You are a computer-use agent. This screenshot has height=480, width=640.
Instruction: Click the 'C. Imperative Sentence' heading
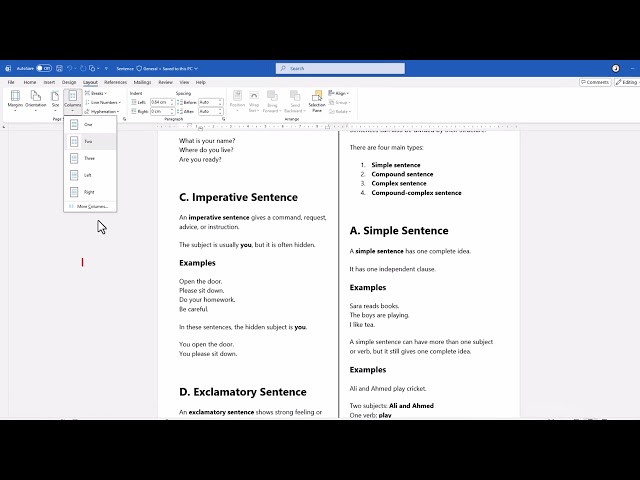coord(238,197)
